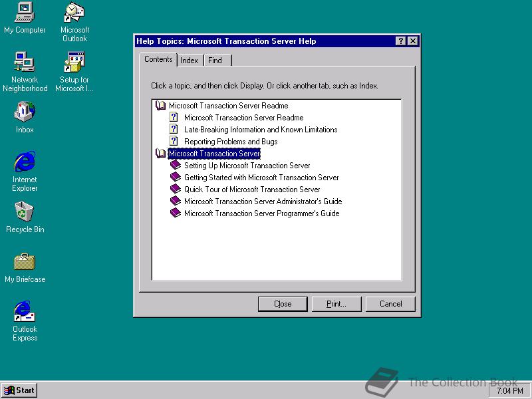Select the My Briefcase icon
532x399 pixels.
click(x=25, y=268)
